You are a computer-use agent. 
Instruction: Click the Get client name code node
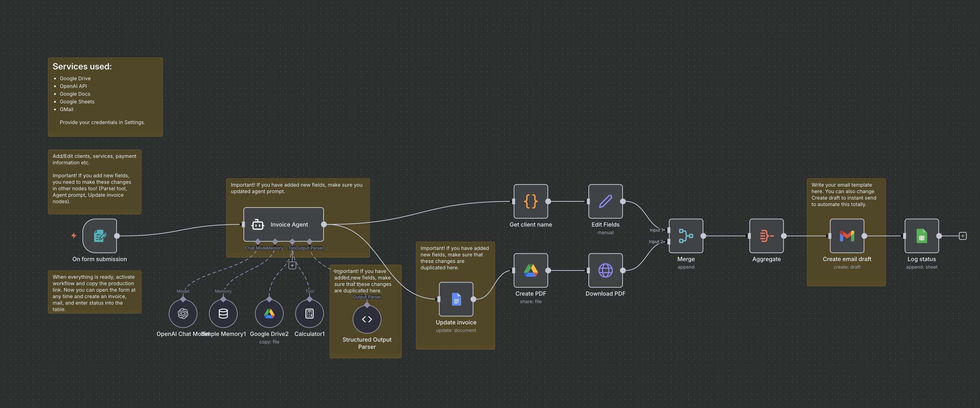click(x=531, y=201)
